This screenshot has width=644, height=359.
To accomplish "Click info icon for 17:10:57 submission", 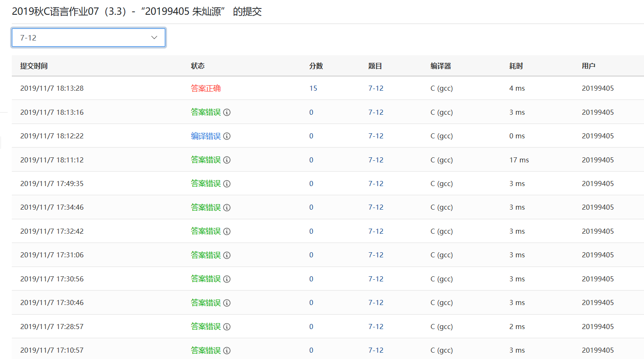I will (227, 351).
